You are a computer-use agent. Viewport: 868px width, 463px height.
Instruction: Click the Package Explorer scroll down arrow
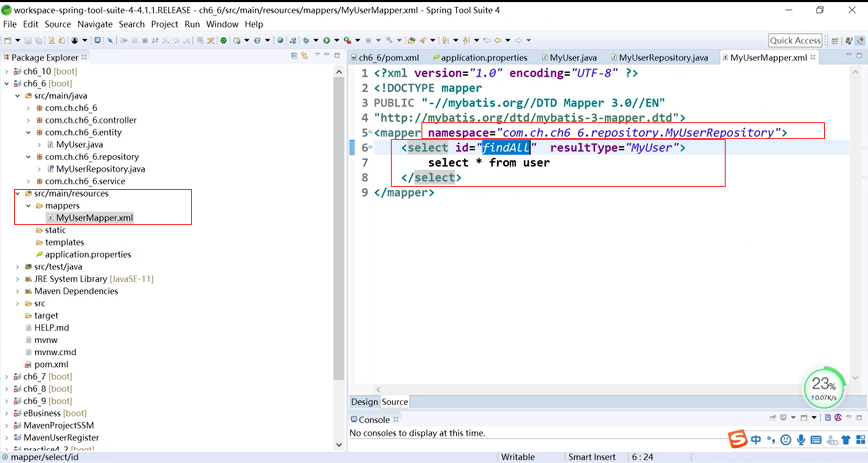pyautogui.click(x=339, y=445)
